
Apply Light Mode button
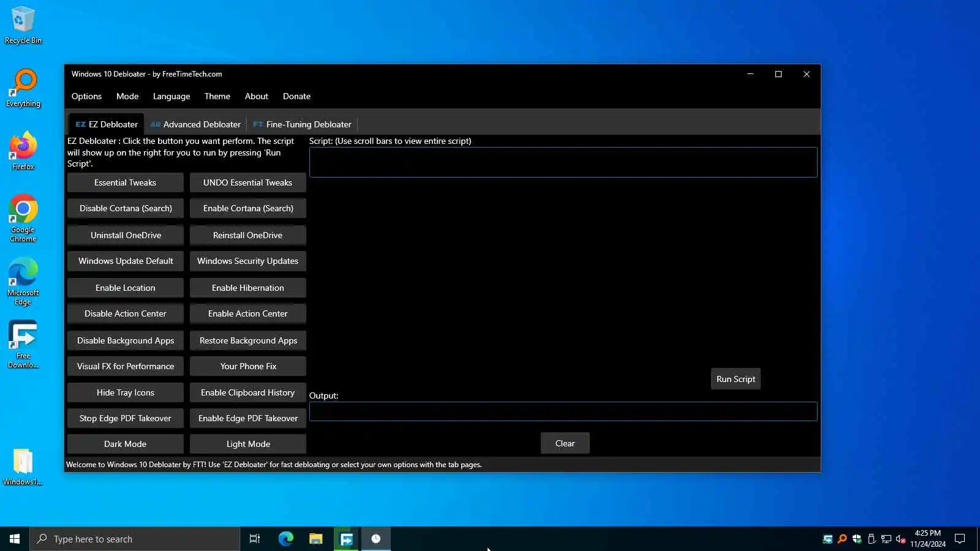248,444
